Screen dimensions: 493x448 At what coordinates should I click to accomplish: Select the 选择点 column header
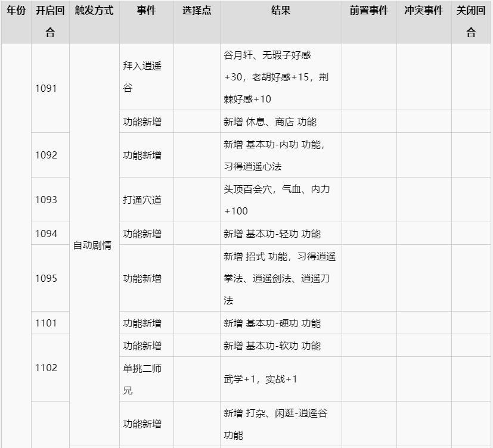197,11
